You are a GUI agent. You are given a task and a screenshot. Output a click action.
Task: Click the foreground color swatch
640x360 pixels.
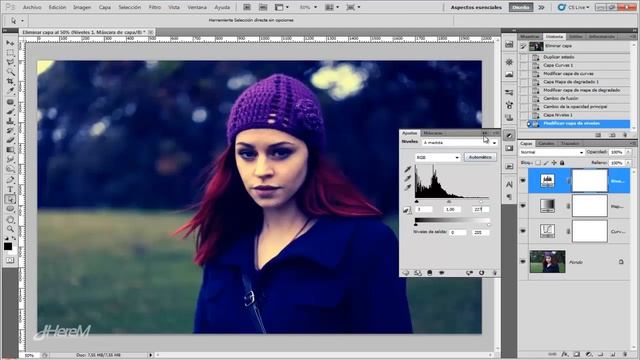click(x=8, y=246)
